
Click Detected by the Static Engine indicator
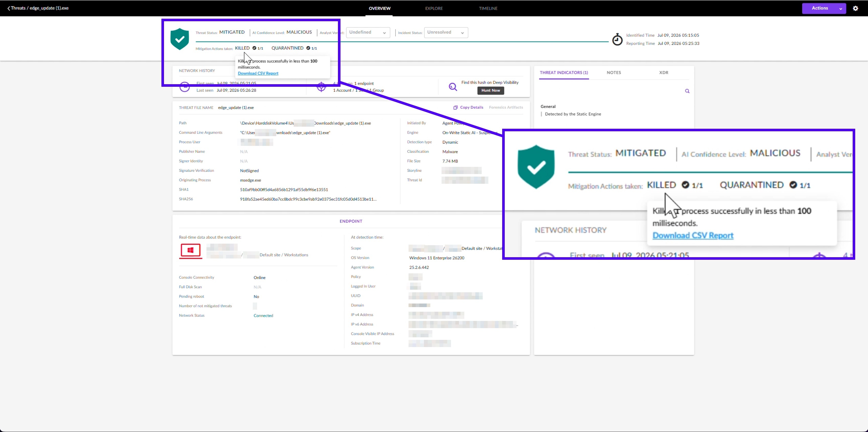(x=573, y=114)
